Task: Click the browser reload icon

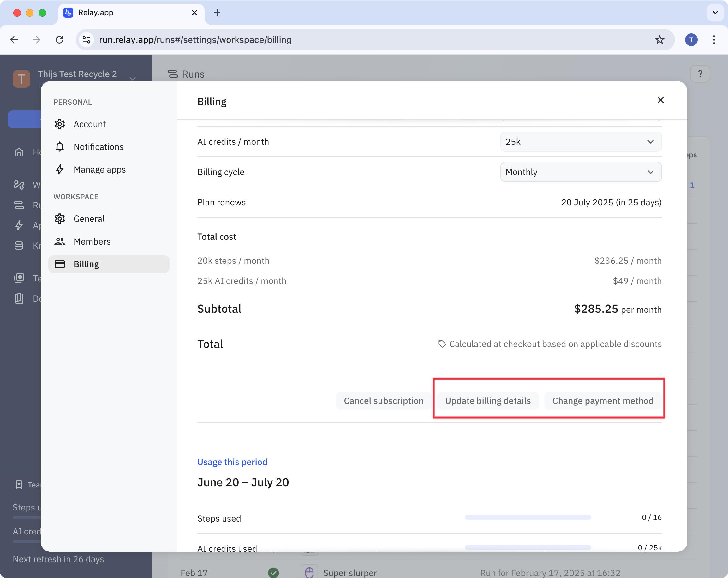Action: (59, 40)
